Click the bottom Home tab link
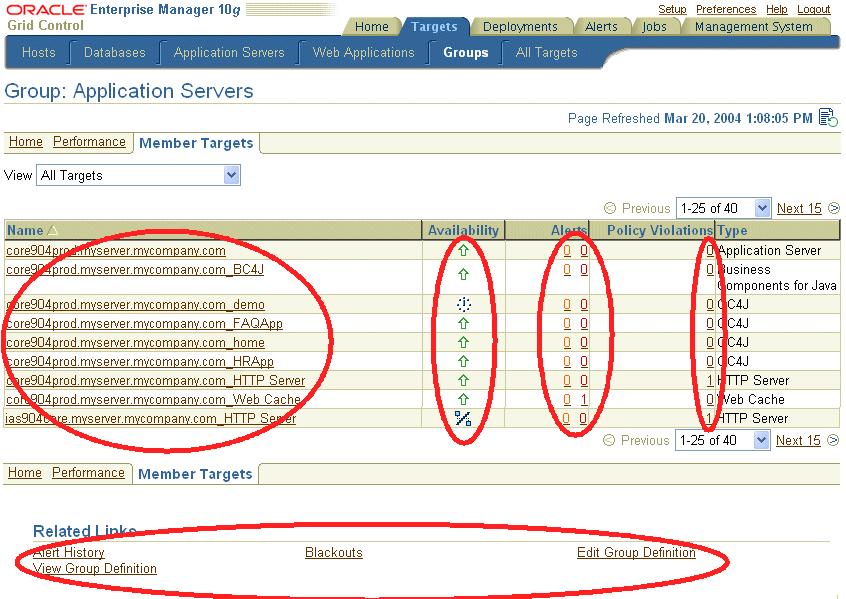Screen dimensions: 846x599 (x=25, y=472)
